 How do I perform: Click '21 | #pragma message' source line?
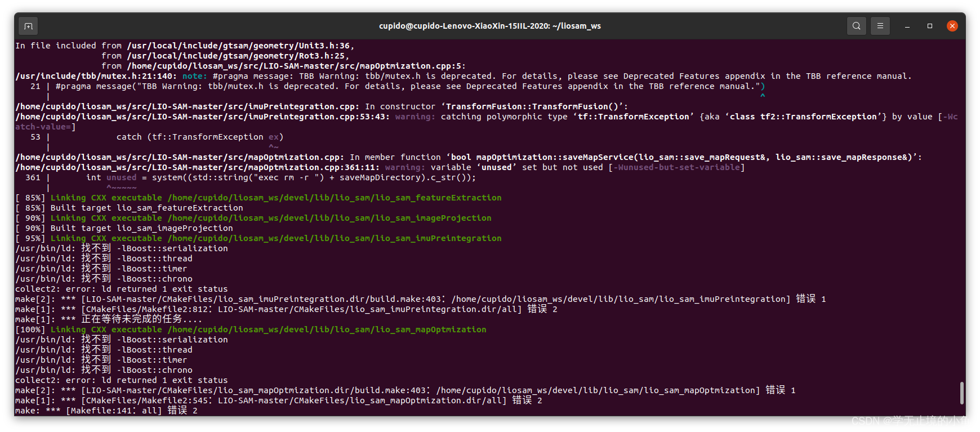(x=398, y=86)
